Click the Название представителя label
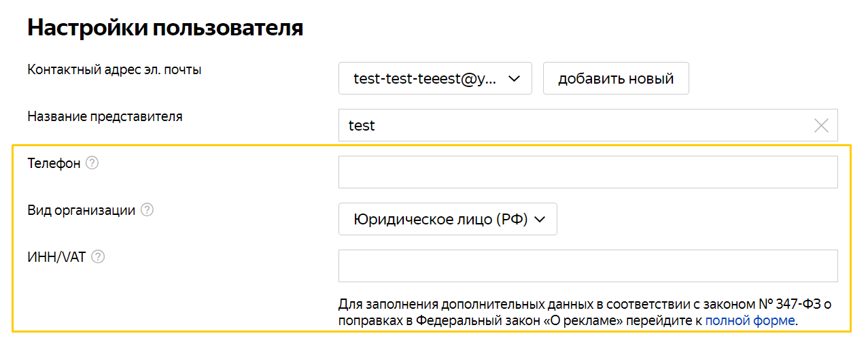 pyautogui.click(x=105, y=116)
